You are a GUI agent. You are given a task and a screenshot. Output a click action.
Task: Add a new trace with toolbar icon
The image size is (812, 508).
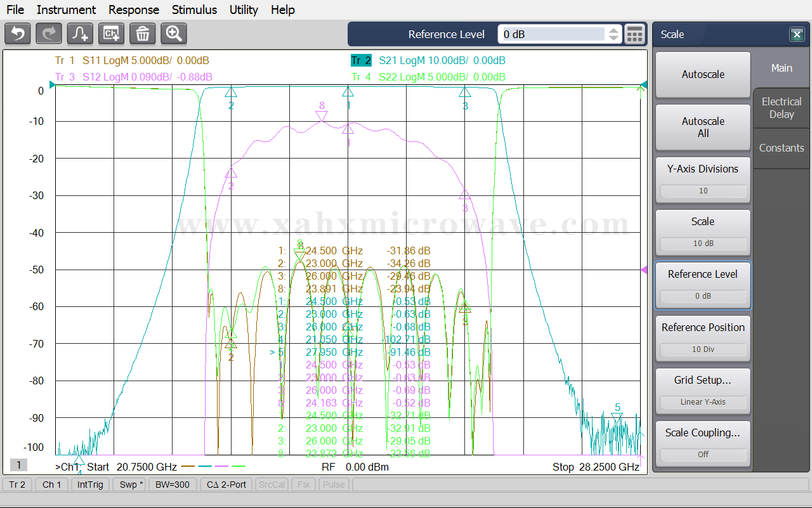pos(80,34)
